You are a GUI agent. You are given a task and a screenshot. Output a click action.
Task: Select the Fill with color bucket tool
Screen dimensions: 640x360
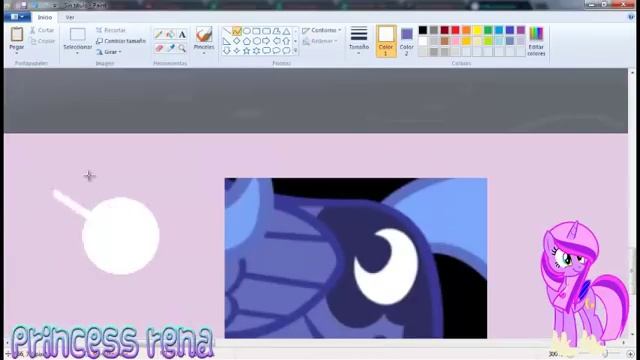coord(170,35)
